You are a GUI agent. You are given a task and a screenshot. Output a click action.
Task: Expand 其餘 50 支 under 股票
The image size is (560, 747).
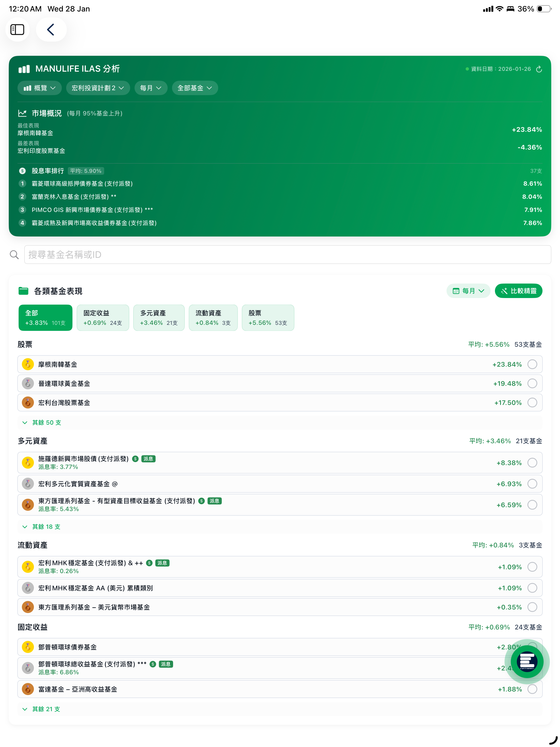tap(280, 422)
